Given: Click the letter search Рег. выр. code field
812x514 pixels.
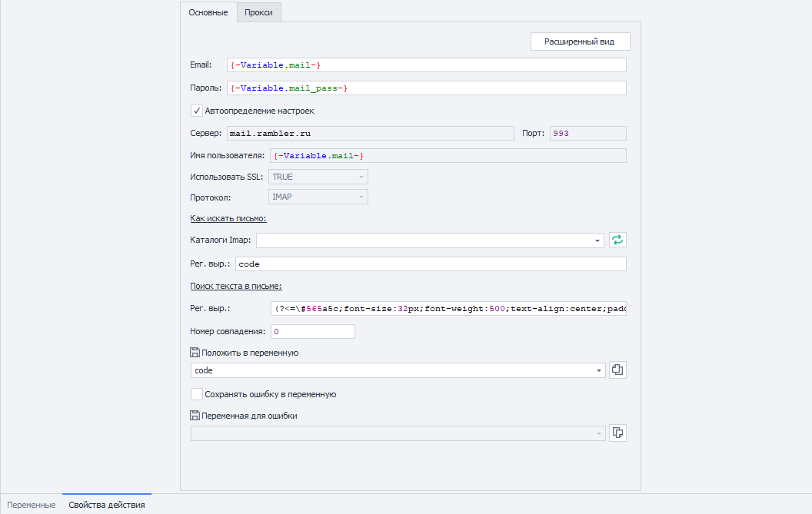Looking at the screenshot, I should [430, 264].
